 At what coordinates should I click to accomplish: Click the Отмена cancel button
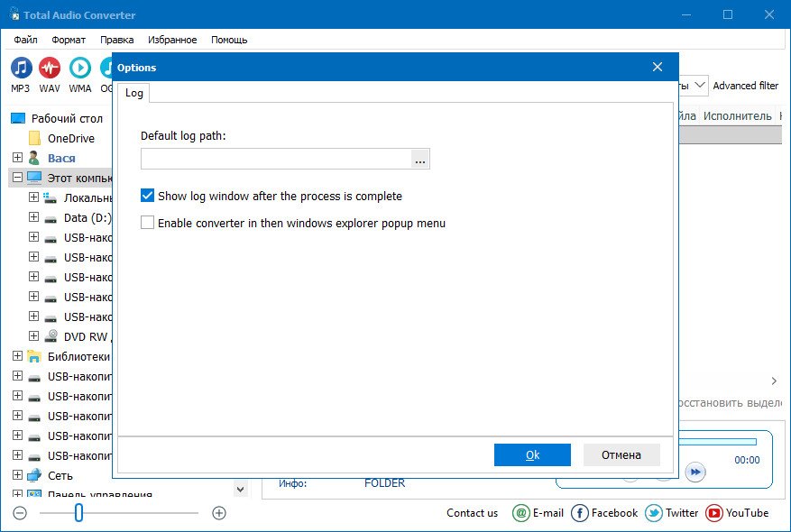(621, 455)
